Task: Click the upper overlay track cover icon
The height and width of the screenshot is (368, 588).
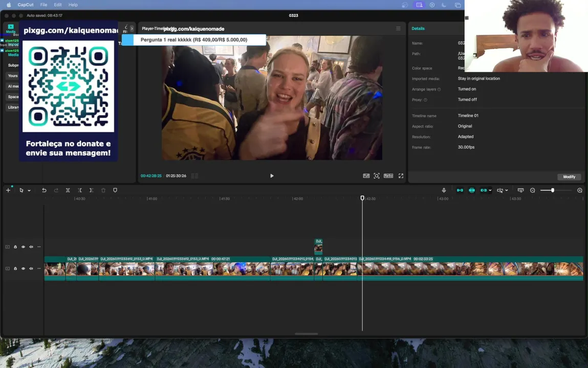Action: 8,247
